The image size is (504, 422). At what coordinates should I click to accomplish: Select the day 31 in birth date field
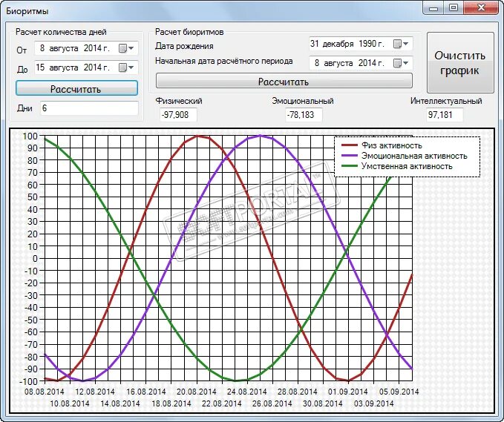coord(315,44)
